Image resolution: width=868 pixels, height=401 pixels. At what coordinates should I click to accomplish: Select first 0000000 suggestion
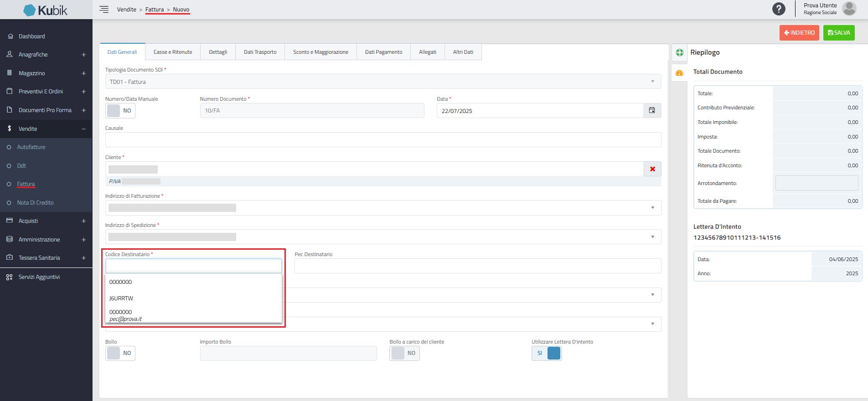pyautogui.click(x=194, y=282)
